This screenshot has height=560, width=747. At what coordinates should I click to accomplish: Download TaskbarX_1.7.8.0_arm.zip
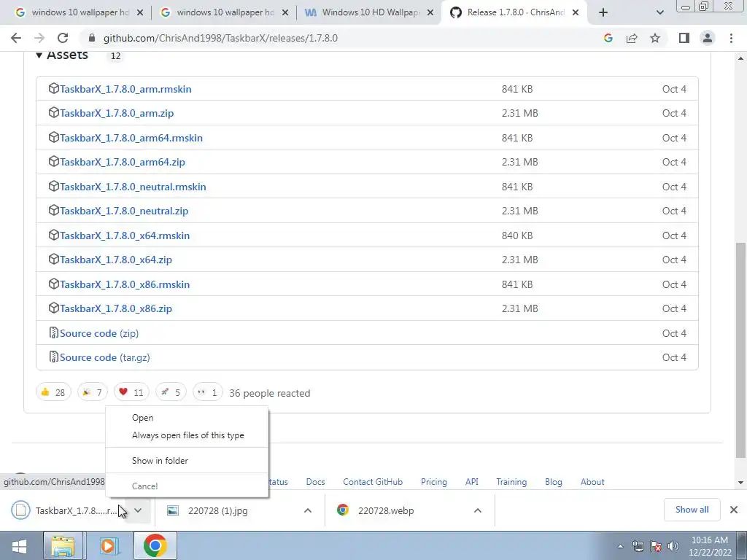coord(117,113)
